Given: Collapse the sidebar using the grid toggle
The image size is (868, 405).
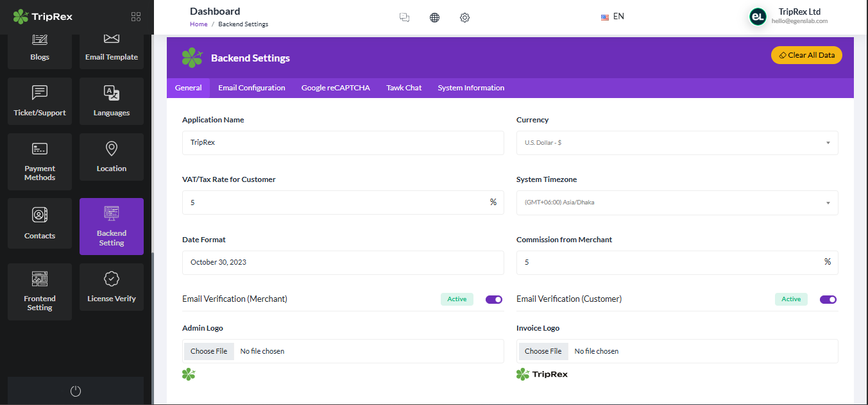Looking at the screenshot, I should pos(135,17).
